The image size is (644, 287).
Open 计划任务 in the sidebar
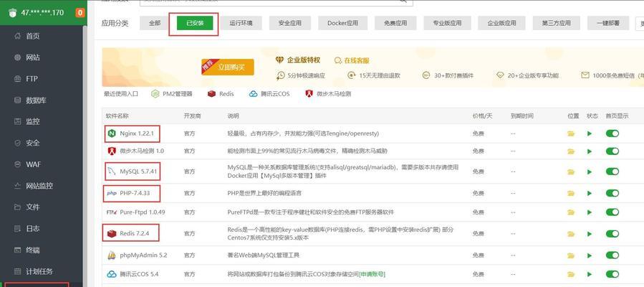click(x=41, y=271)
